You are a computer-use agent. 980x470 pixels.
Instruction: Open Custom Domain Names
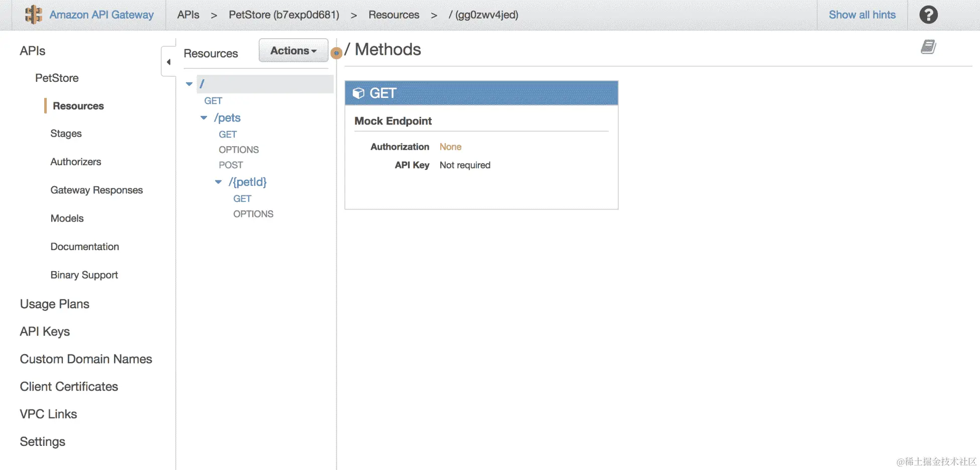pos(86,359)
